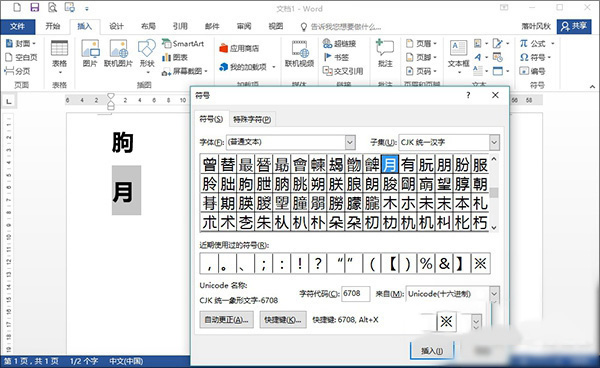This screenshot has height=368, width=600.
Task: Pick the & recently used symbol
Action: [x=444, y=263]
